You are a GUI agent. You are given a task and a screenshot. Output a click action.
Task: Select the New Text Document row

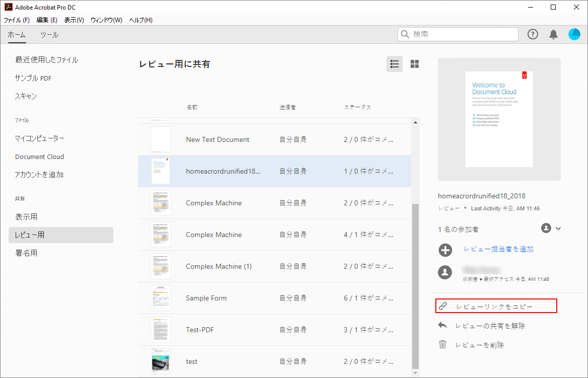tap(275, 139)
